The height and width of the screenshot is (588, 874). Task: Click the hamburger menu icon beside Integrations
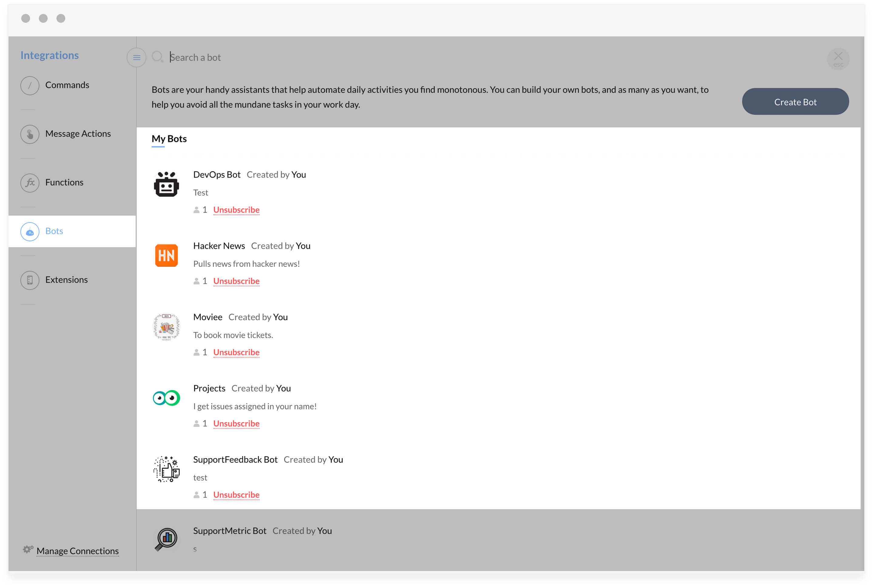[x=137, y=58]
